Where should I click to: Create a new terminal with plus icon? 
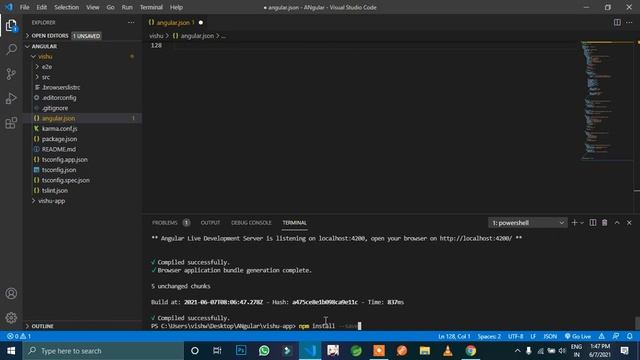click(x=574, y=222)
